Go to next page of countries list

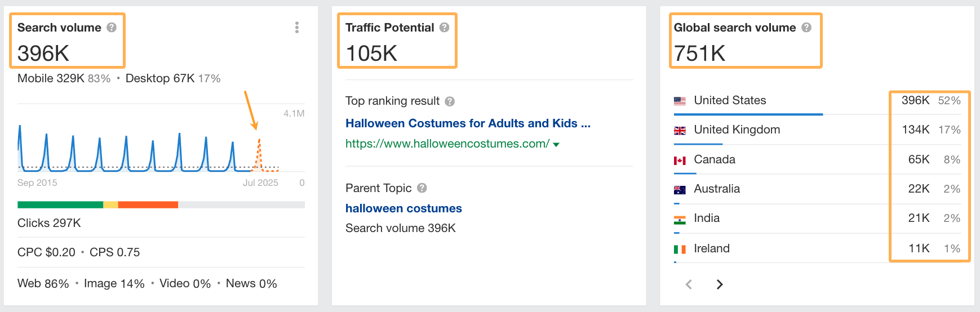coord(719,284)
